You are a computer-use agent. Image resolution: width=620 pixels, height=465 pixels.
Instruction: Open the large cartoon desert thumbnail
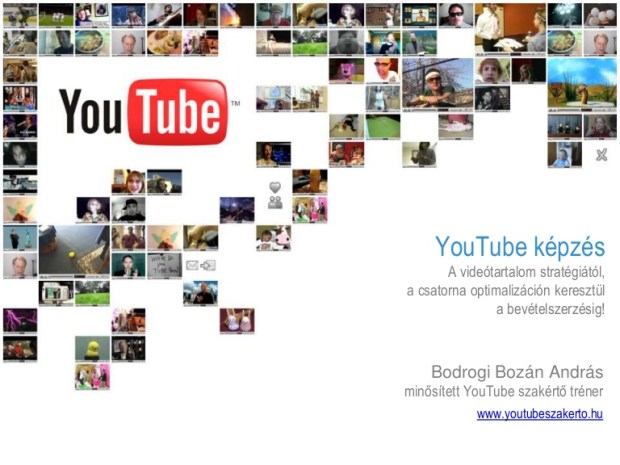[582, 84]
